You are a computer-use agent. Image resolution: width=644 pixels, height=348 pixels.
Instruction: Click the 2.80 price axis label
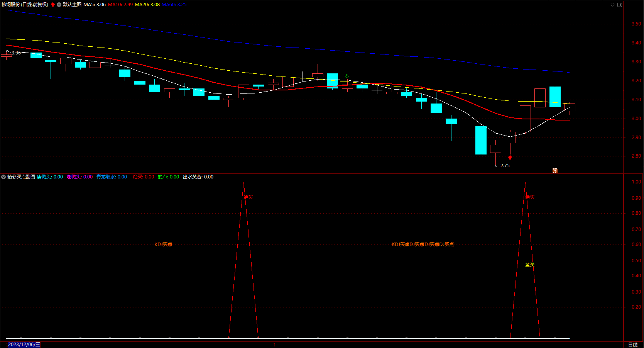tap(636, 156)
